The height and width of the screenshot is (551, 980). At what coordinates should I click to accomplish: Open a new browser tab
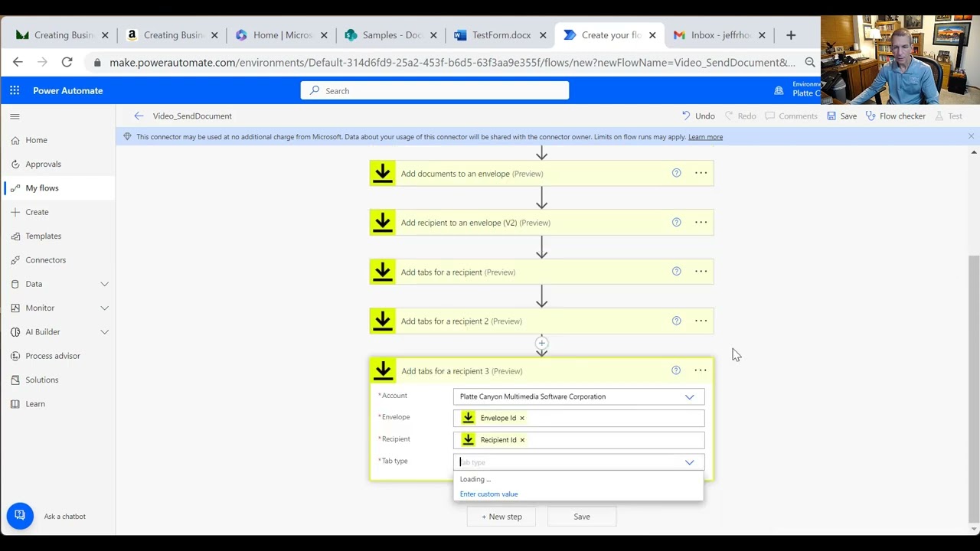[791, 35]
